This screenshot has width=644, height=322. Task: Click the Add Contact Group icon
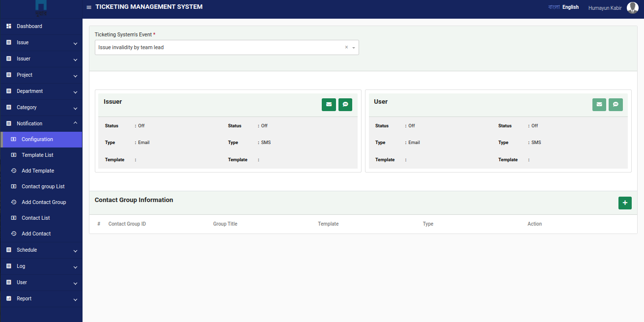coord(14,202)
